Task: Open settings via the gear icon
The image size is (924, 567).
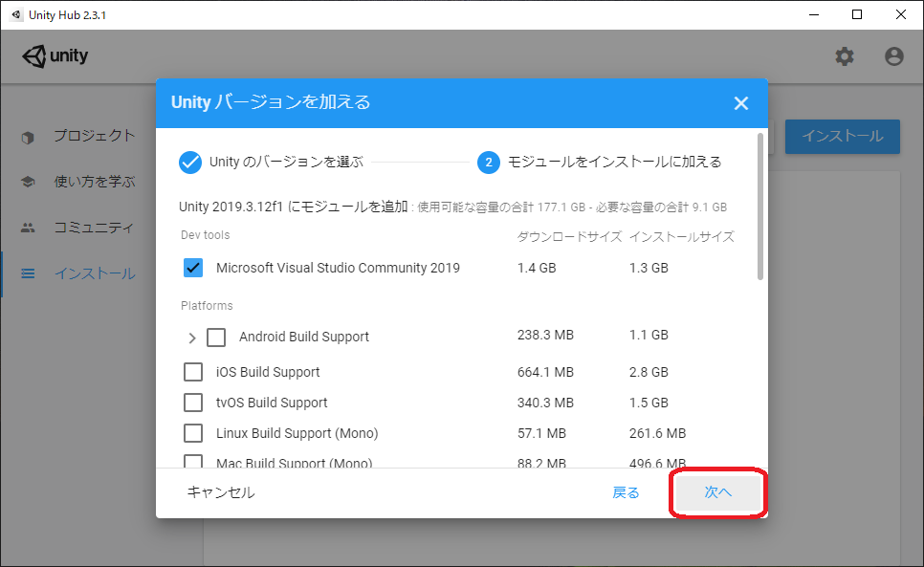Action: (x=845, y=56)
